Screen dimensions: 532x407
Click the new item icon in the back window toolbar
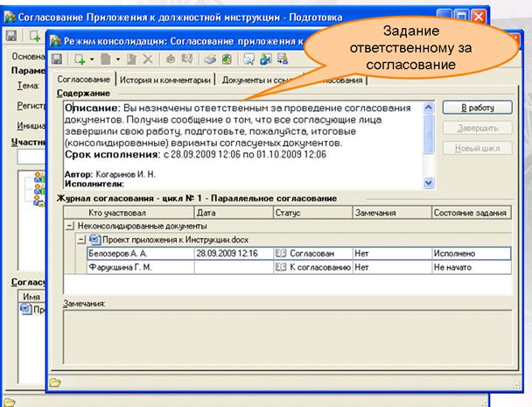[35, 36]
